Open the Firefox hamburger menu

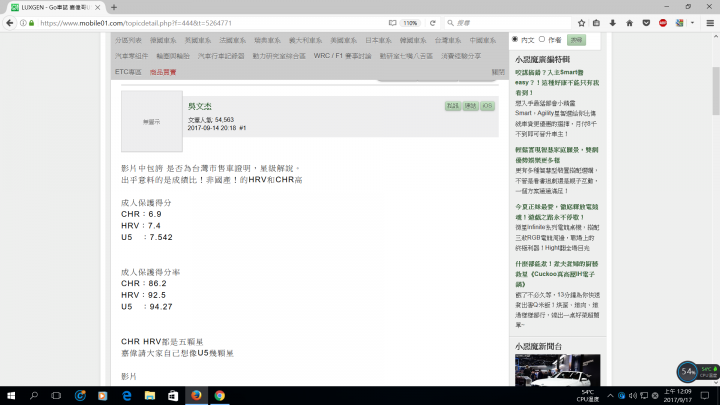click(x=710, y=23)
